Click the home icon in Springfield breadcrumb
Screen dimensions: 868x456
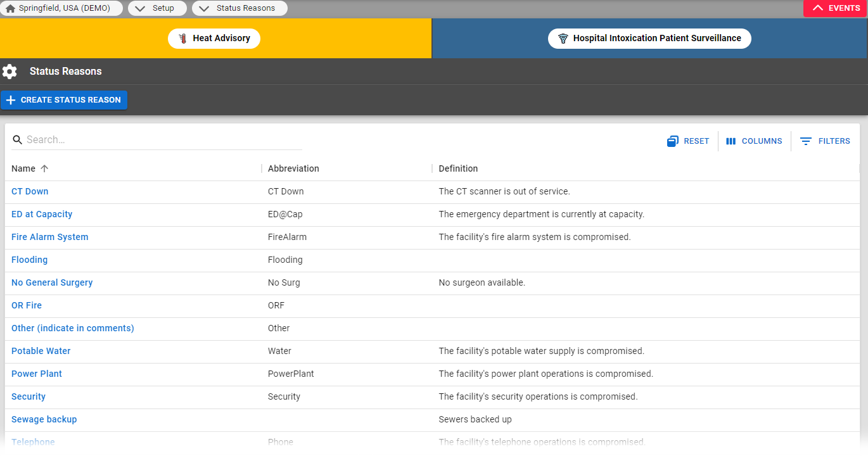(x=10, y=8)
